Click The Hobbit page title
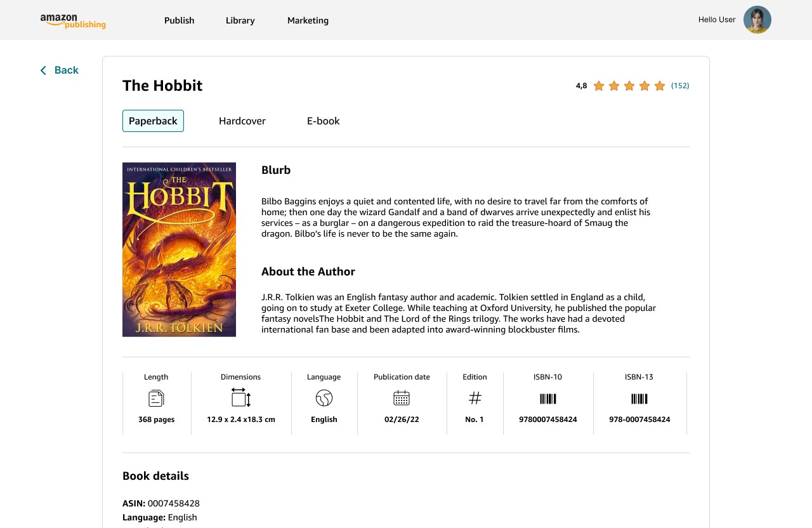Image resolution: width=812 pixels, height=528 pixels. click(162, 86)
